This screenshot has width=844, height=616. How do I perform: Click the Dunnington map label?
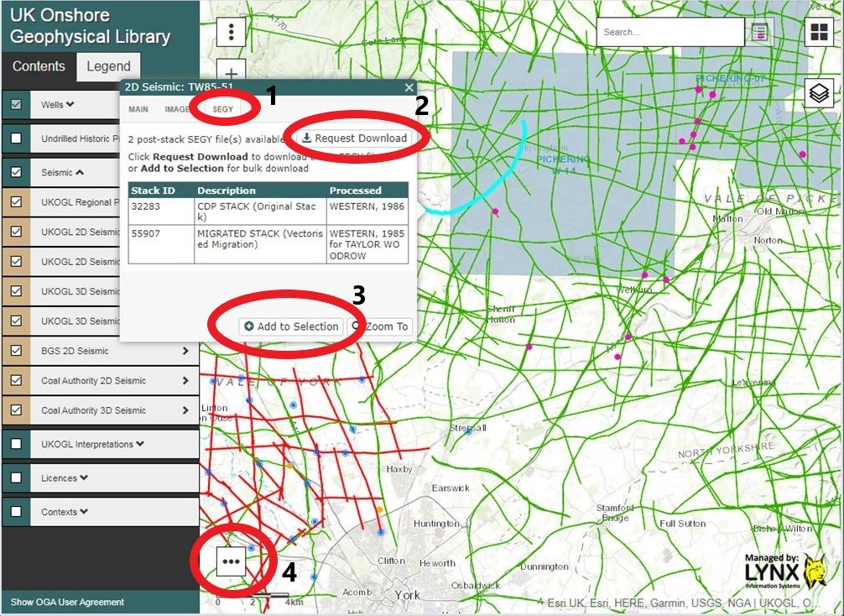(544, 566)
